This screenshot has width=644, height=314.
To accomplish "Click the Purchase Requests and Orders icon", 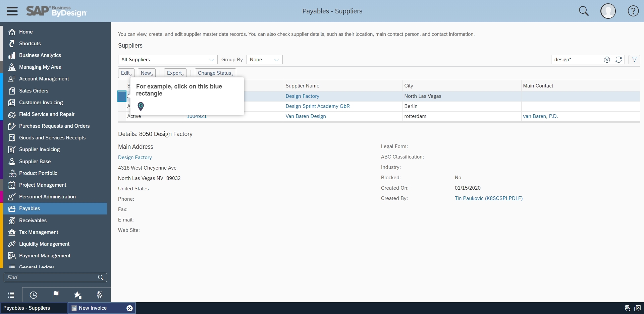I will (x=12, y=126).
